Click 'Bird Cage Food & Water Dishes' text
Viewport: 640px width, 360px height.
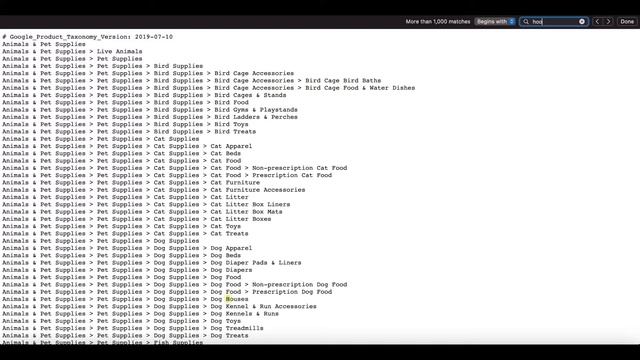(360, 88)
